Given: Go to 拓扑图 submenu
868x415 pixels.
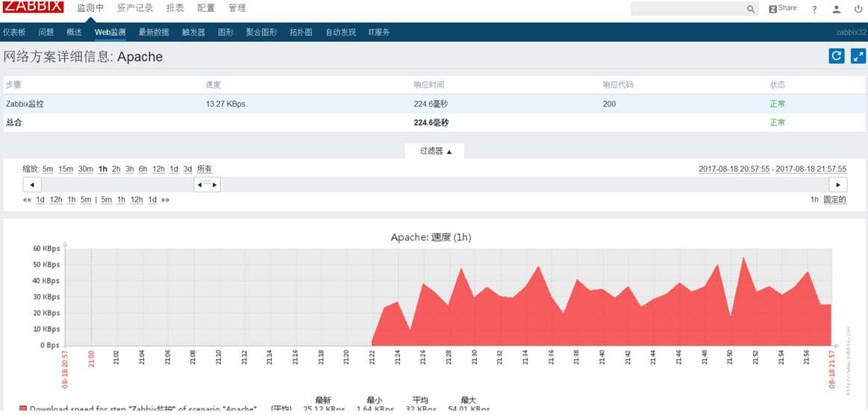Looking at the screenshot, I should click(x=301, y=32).
